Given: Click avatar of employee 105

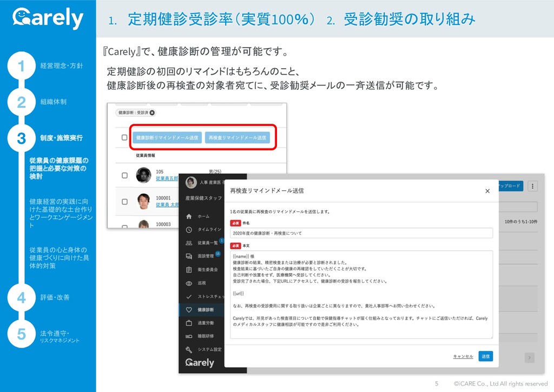Looking at the screenshot, I should pyautogui.click(x=143, y=175).
